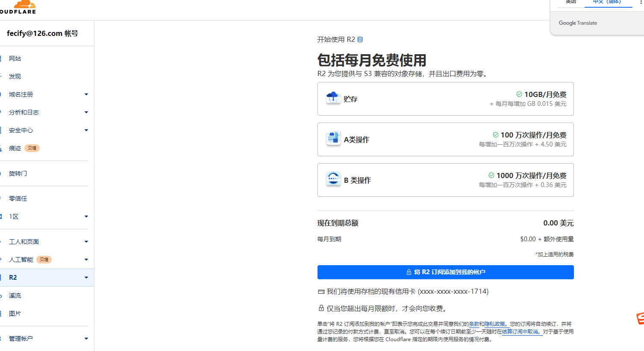Click green check beside 1000 万次操作/月免费
The height and width of the screenshot is (351, 644).
[x=491, y=175]
